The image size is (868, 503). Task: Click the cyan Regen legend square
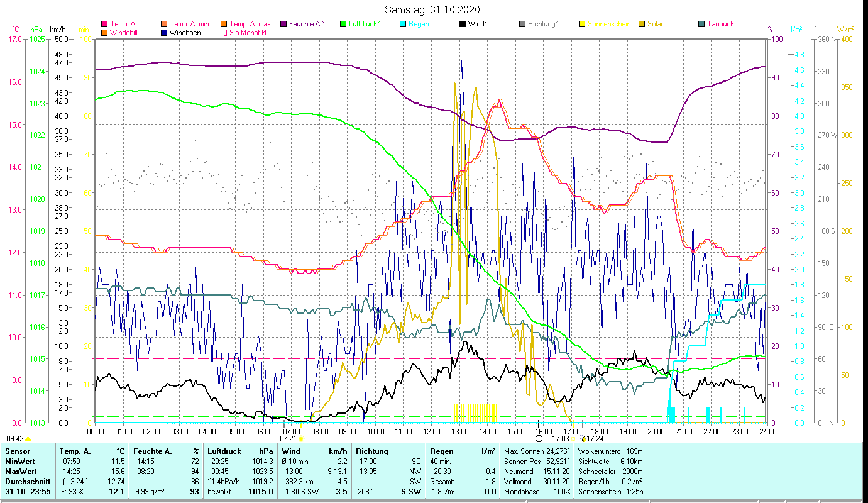coord(404,24)
